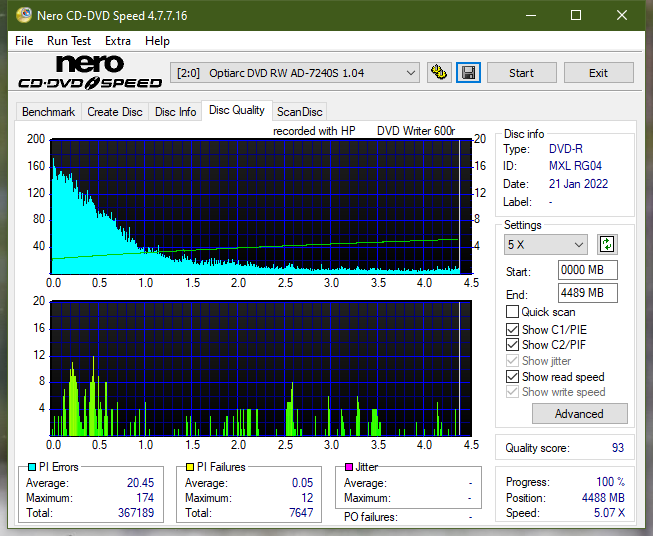Click the Speed value 5.07 X
The image size is (653, 536).
tap(609, 513)
